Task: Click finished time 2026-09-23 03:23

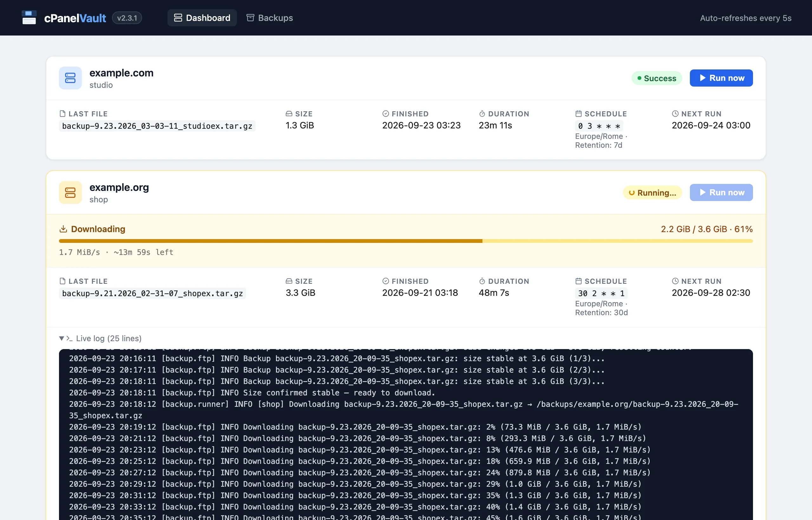Action: coord(422,126)
